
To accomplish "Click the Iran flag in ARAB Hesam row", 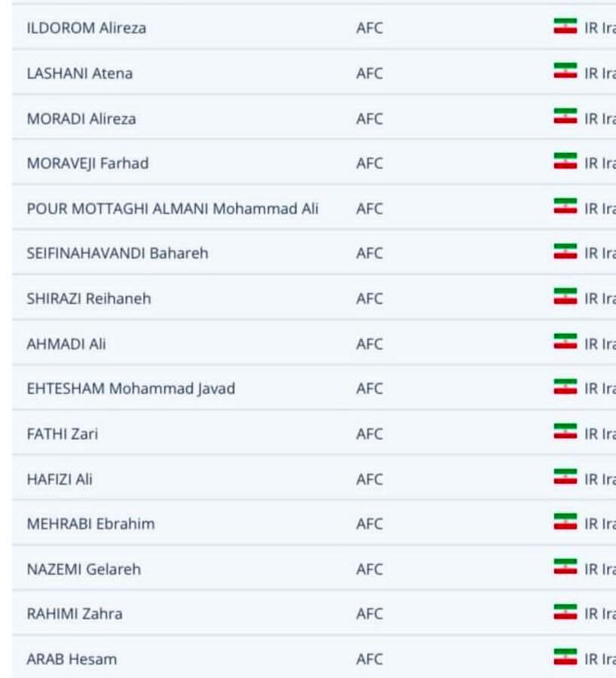I will pos(565,657).
